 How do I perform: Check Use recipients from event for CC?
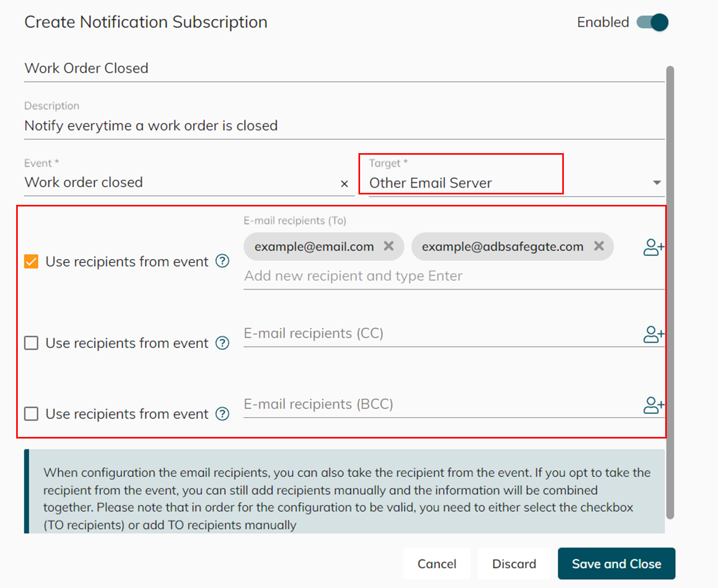pos(31,343)
